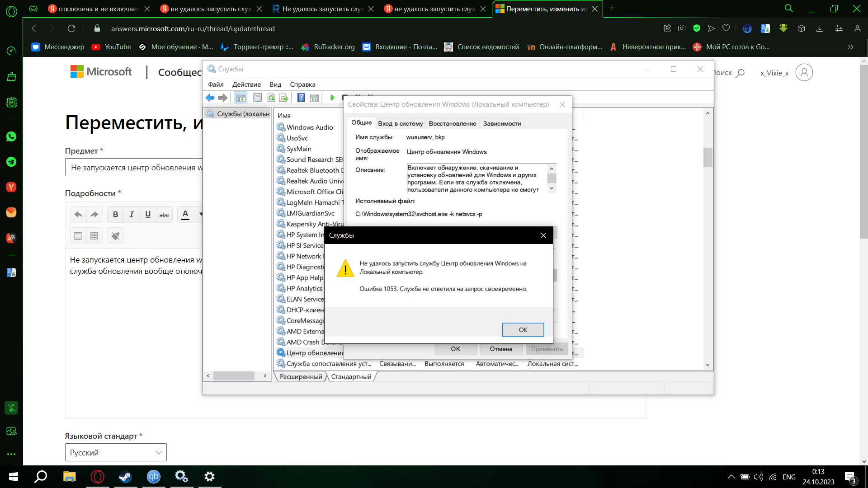Click the translator extension icon in toolbar
Screen dimensions: 868x488
coord(765,28)
